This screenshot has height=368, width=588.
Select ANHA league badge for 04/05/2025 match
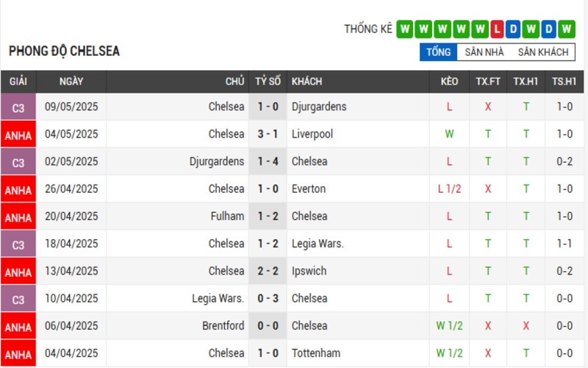[x=18, y=135]
